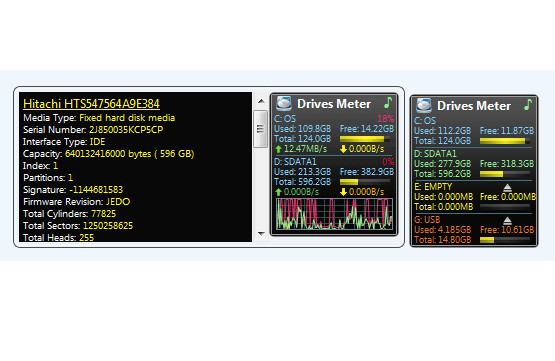Click the Signature -1144681583 line
This screenshot has height=361, width=555.
73,190
